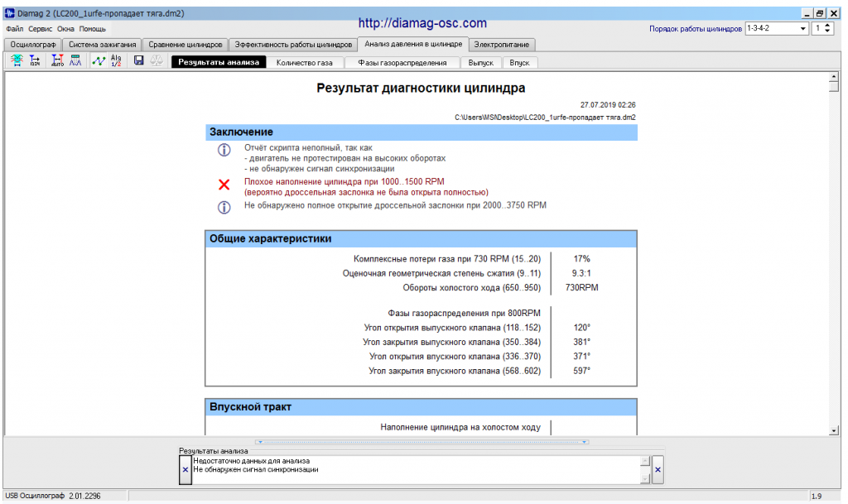Screen dimensions: 848x504
Task: Click the right X button of analysis results box
Action: pos(658,469)
